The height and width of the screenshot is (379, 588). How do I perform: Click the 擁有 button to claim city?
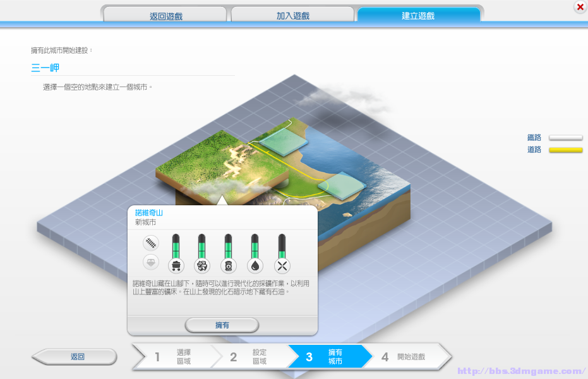pyautogui.click(x=222, y=325)
